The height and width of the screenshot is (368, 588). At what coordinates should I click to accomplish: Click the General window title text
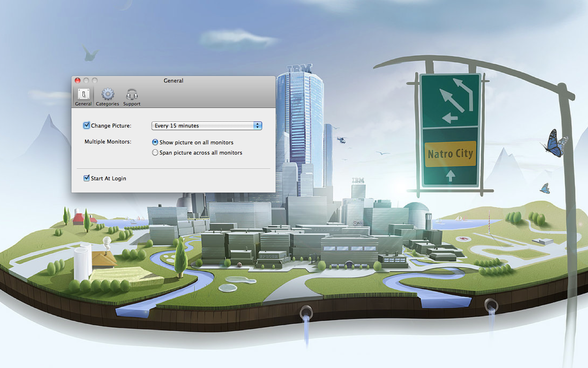(x=174, y=81)
